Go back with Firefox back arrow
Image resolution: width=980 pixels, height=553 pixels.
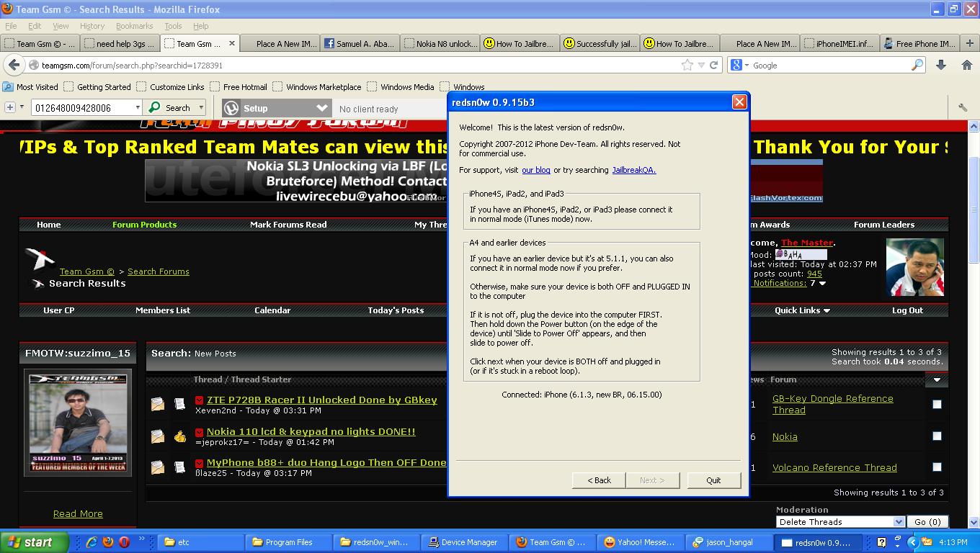click(x=14, y=65)
